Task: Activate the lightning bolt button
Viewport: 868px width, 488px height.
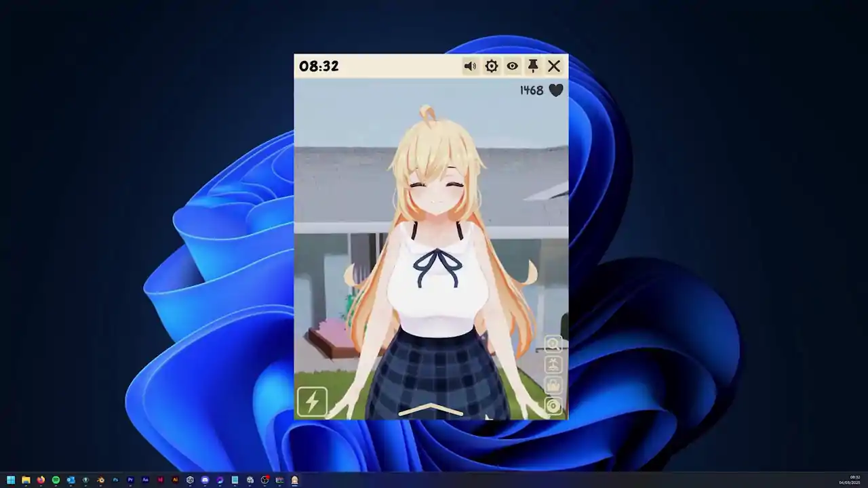Action: pos(312,402)
